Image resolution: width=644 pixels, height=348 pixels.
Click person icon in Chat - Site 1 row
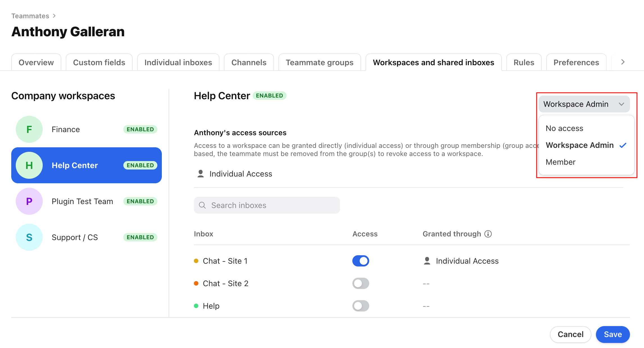click(427, 261)
